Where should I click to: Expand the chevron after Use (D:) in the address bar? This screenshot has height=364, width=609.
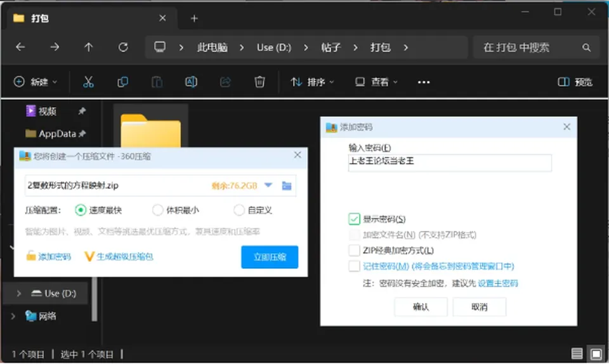(x=306, y=48)
